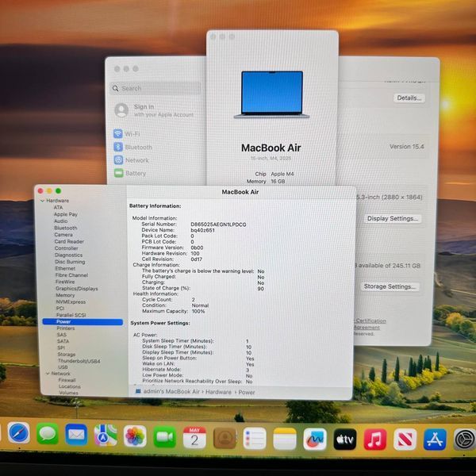
Task: Select FireWire in Hardware list
Action: tap(65, 282)
